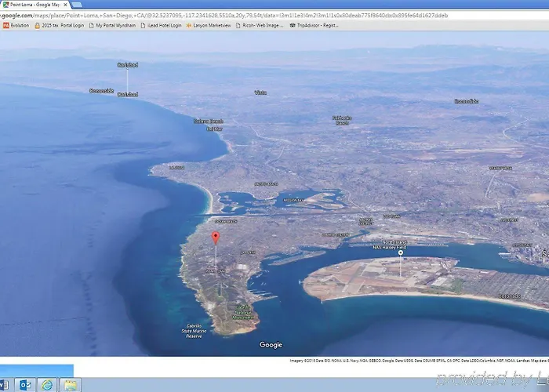Open the Ricoh Web Image bookmark
This screenshot has width=549, height=392.
(260, 25)
